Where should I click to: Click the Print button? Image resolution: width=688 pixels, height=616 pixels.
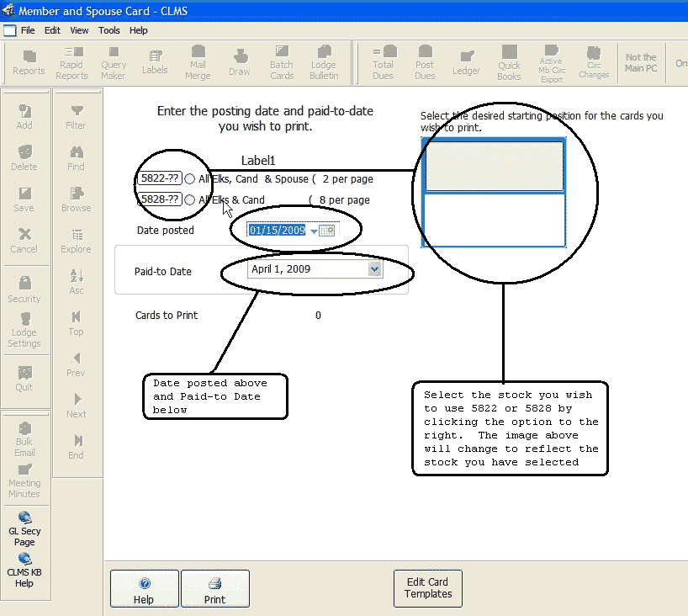coord(214,588)
